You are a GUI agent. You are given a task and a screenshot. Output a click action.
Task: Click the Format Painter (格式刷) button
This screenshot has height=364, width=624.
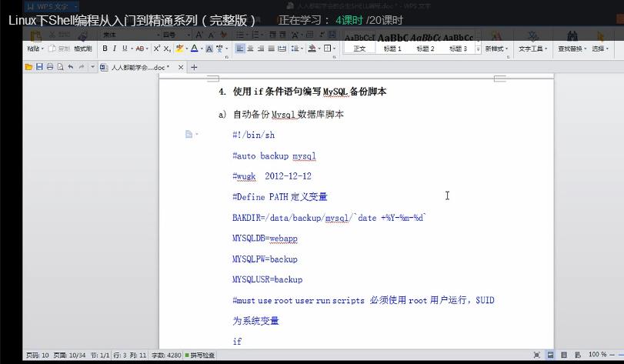tap(82, 48)
